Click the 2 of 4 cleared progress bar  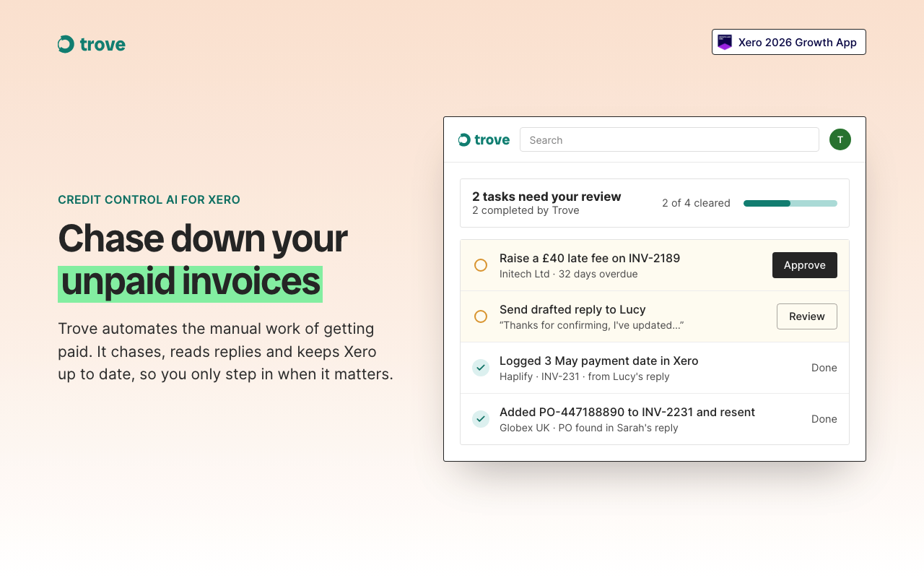point(790,203)
